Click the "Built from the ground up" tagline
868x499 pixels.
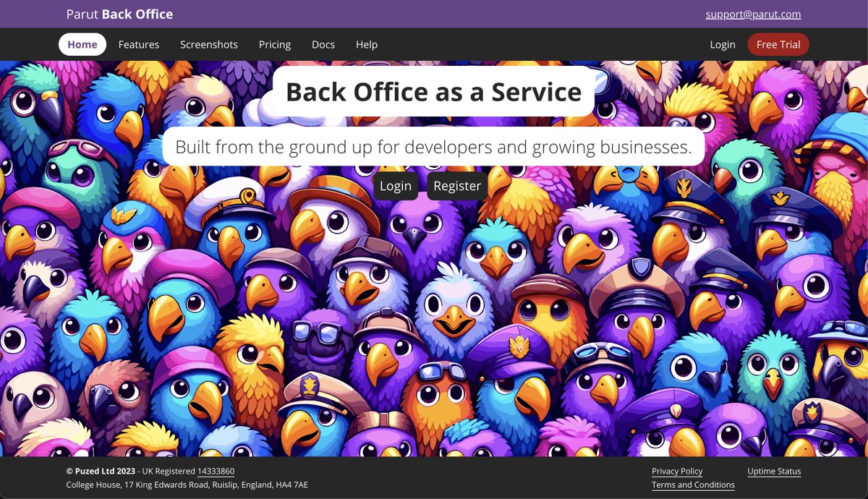point(433,147)
